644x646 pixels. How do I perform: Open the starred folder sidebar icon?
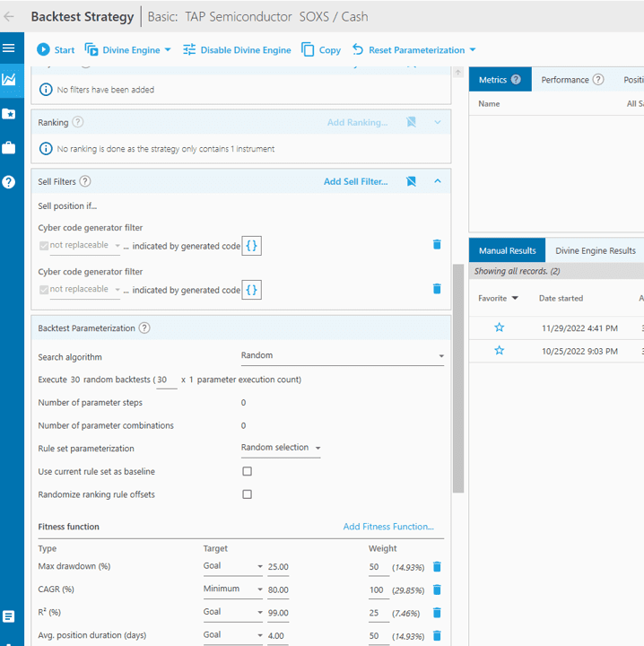tap(9, 114)
